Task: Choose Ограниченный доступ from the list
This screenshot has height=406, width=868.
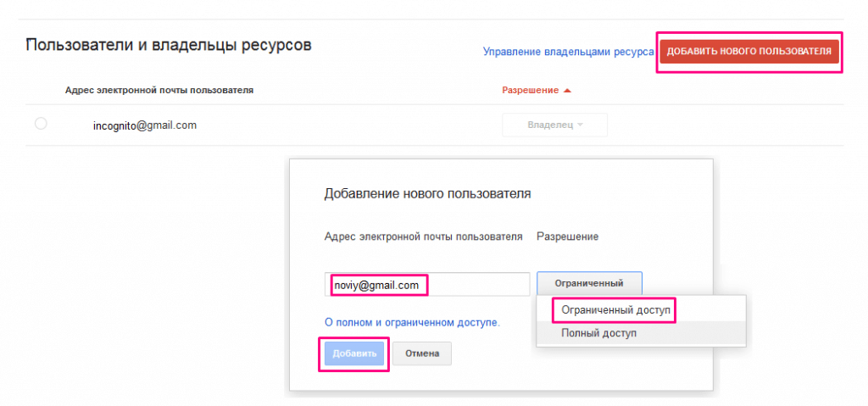Action: tap(615, 311)
